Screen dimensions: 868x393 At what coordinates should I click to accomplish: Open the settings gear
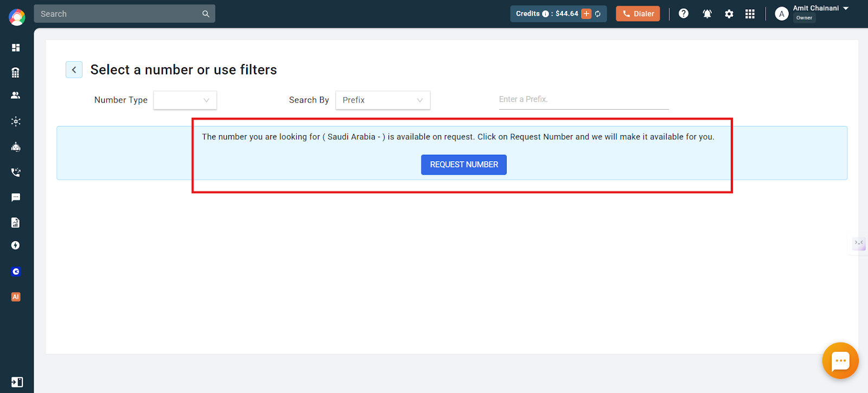pos(729,14)
